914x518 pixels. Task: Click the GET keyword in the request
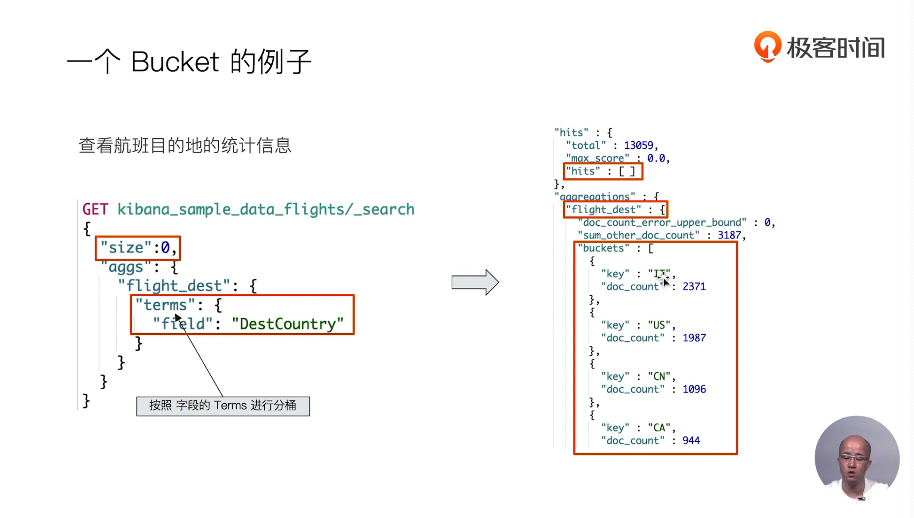pyautogui.click(x=95, y=209)
